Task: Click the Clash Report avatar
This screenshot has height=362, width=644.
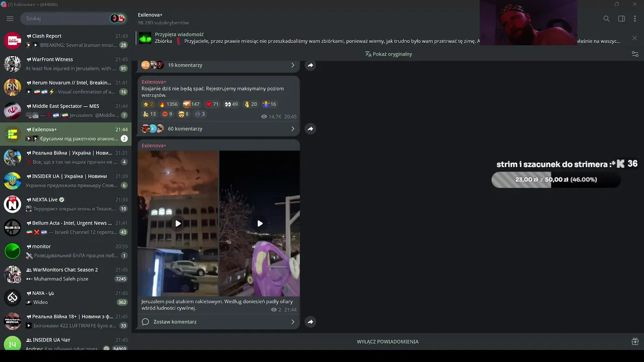Action: click(12, 41)
